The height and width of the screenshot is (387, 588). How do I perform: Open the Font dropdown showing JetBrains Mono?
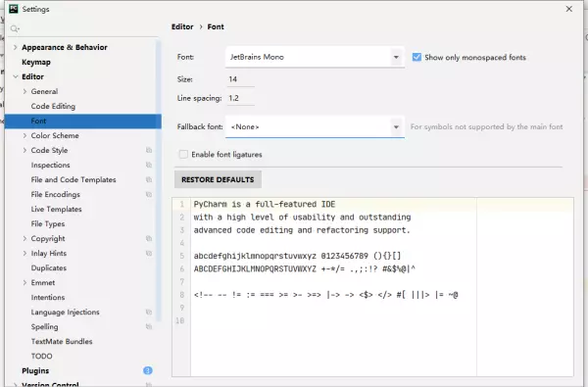(315, 57)
